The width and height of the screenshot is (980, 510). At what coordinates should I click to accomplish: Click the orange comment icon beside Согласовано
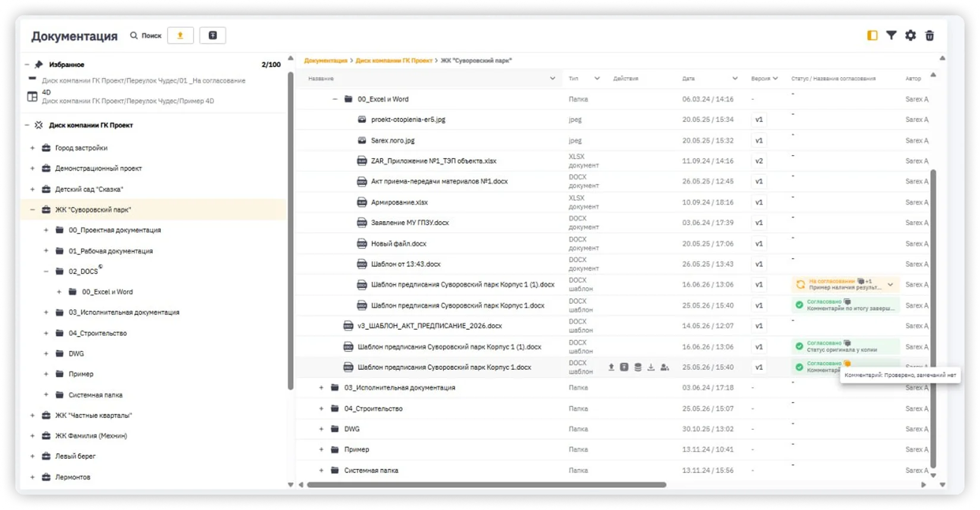coord(847,363)
